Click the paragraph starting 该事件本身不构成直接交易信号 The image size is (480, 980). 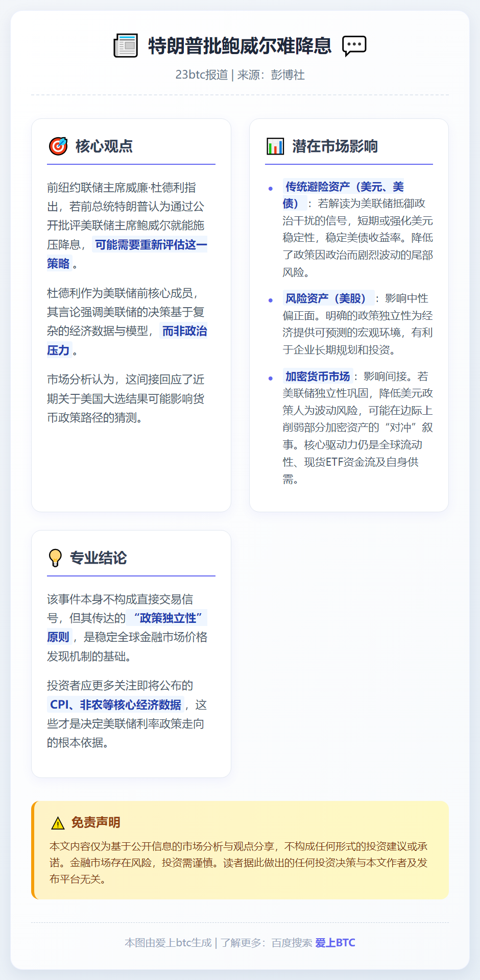point(127,627)
